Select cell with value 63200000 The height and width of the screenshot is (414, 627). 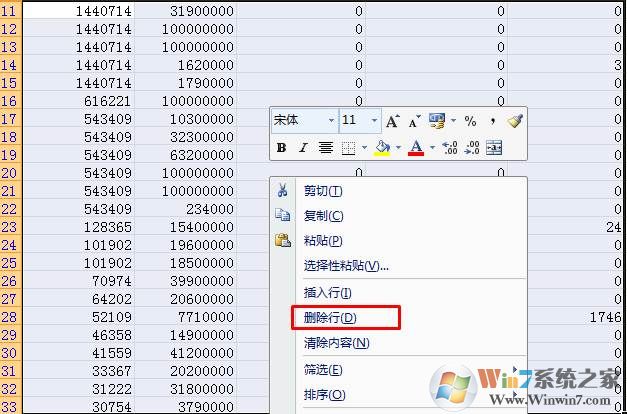tap(186, 155)
